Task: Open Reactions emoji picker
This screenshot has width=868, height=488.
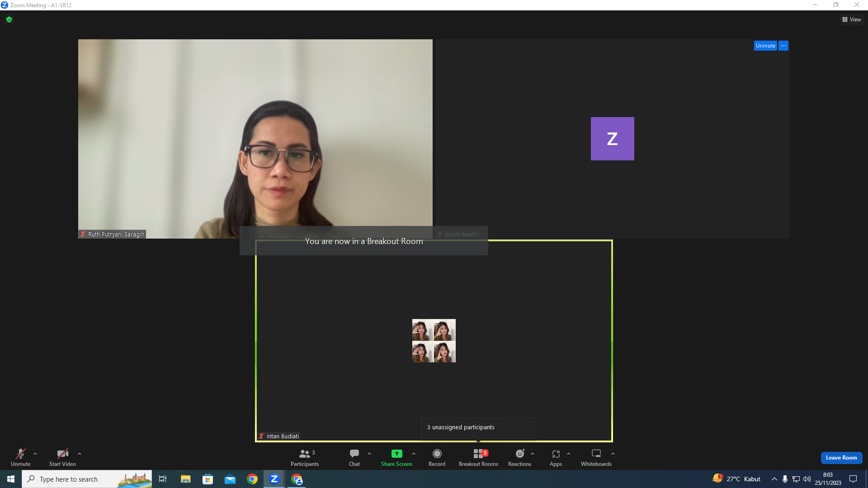Action: pos(519,457)
